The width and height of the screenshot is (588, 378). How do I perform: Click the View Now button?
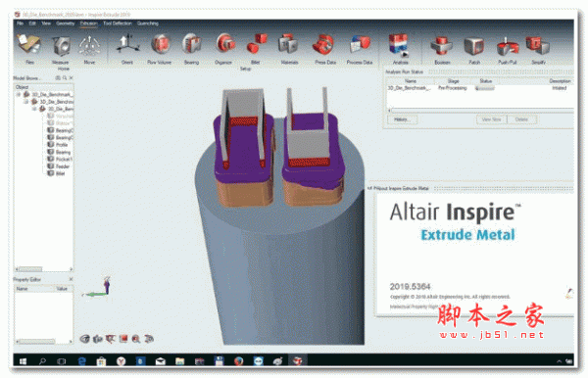pyautogui.click(x=491, y=119)
